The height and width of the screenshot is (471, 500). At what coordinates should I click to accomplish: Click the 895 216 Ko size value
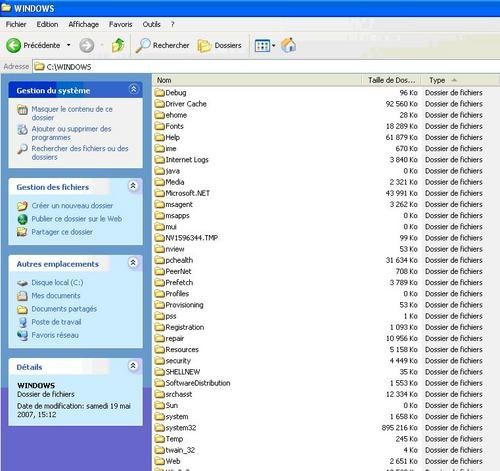click(x=399, y=428)
